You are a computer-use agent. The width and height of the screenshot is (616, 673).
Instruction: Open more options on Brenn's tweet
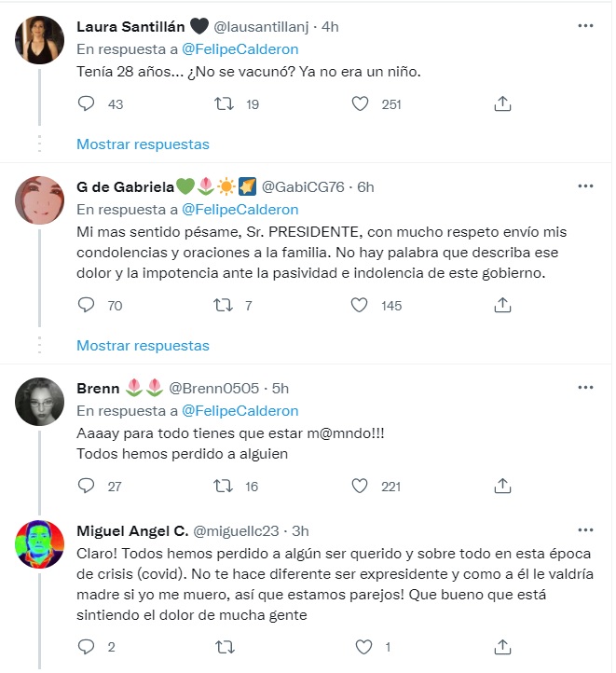pos(585,387)
